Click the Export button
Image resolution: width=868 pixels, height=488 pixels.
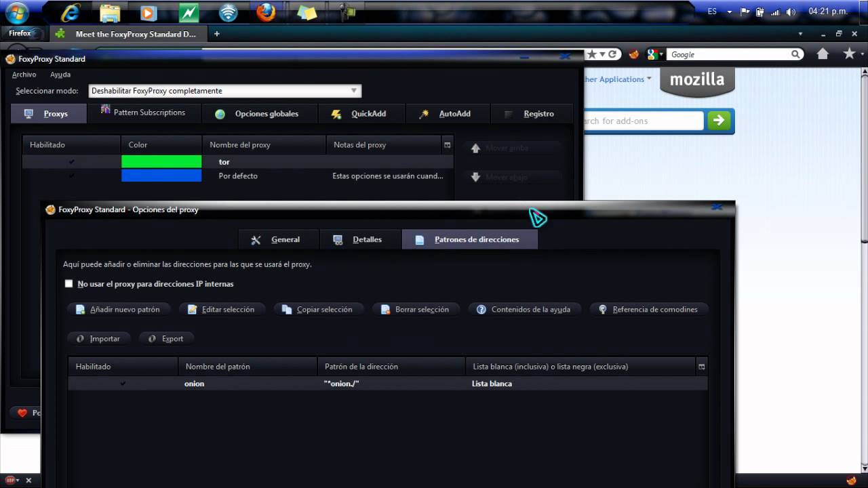(166, 338)
